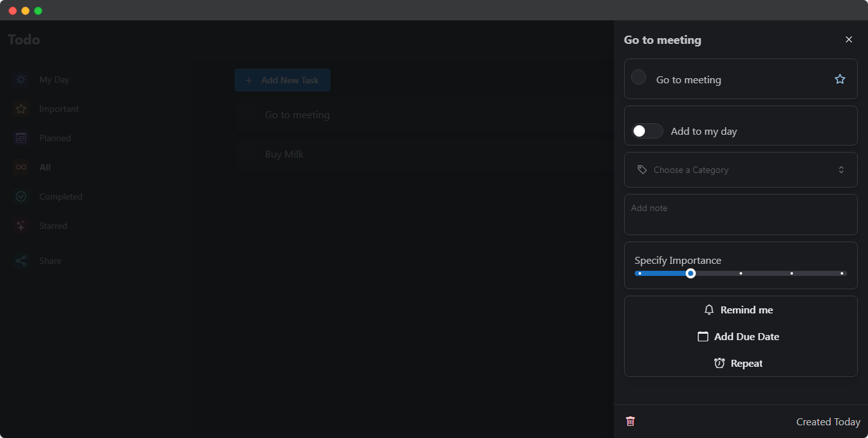Switch to the All tasks list

click(x=46, y=167)
